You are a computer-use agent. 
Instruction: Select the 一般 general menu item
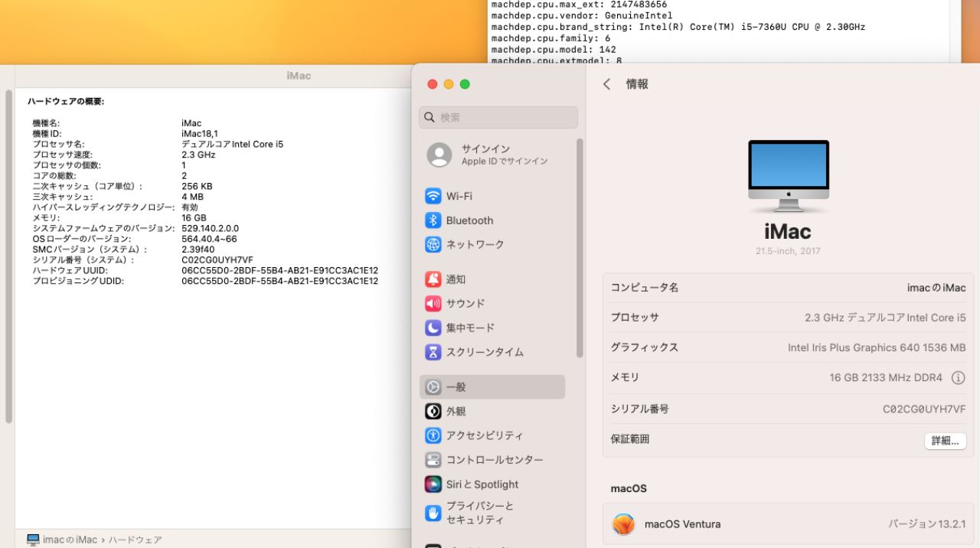tap(492, 387)
